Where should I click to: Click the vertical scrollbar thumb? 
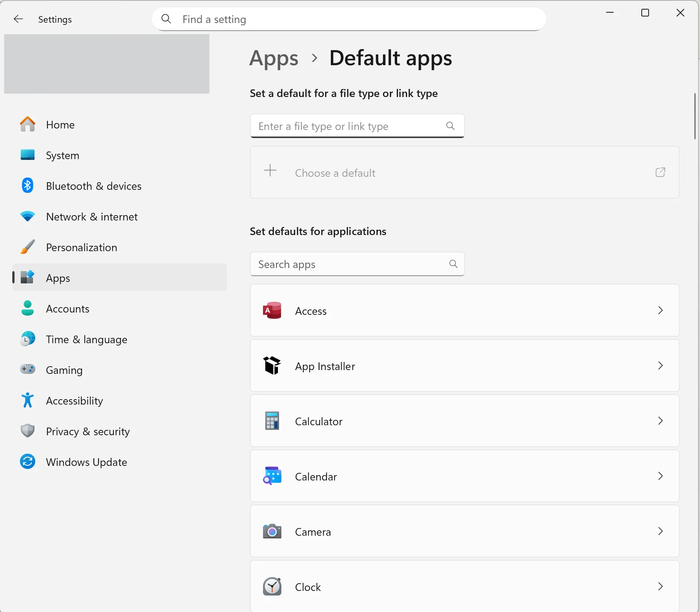pos(695,116)
